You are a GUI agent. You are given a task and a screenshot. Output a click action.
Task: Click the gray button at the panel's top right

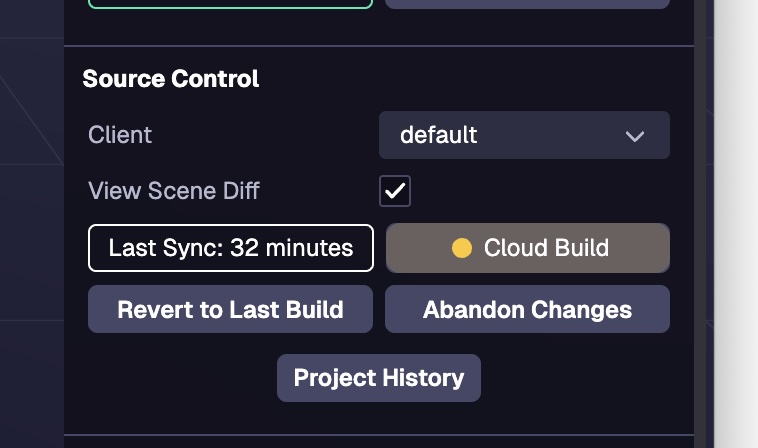coord(527,3)
